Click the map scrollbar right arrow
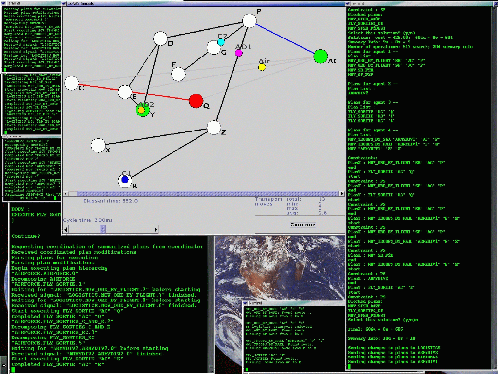Viewport: 498px width, 374px height. point(342,193)
